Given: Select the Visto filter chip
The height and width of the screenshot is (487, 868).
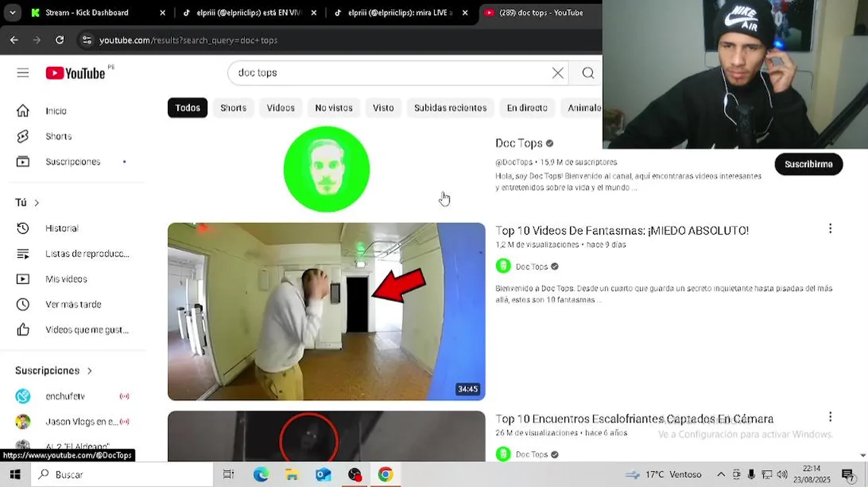Looking at the screenshot, I should (x=383, y=108).
